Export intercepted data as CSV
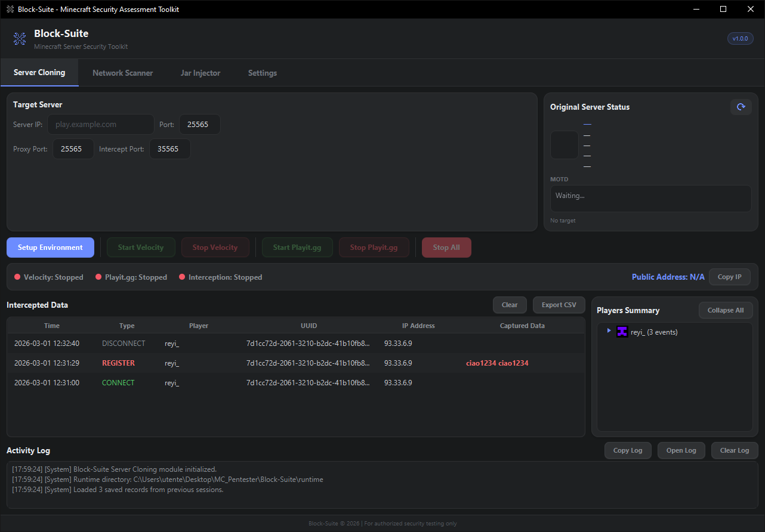765x532 pixels. tap(559, 305)
